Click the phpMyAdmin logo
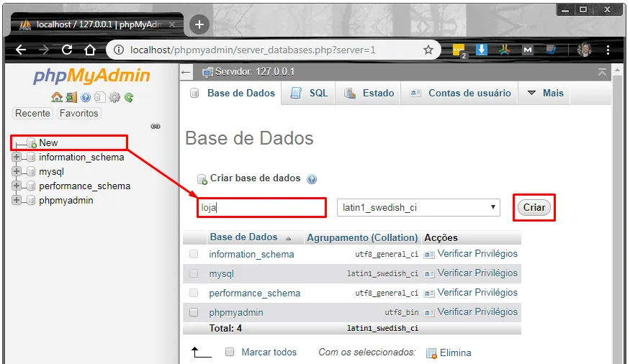Screen dimensions: 630x364 [91, 76]
